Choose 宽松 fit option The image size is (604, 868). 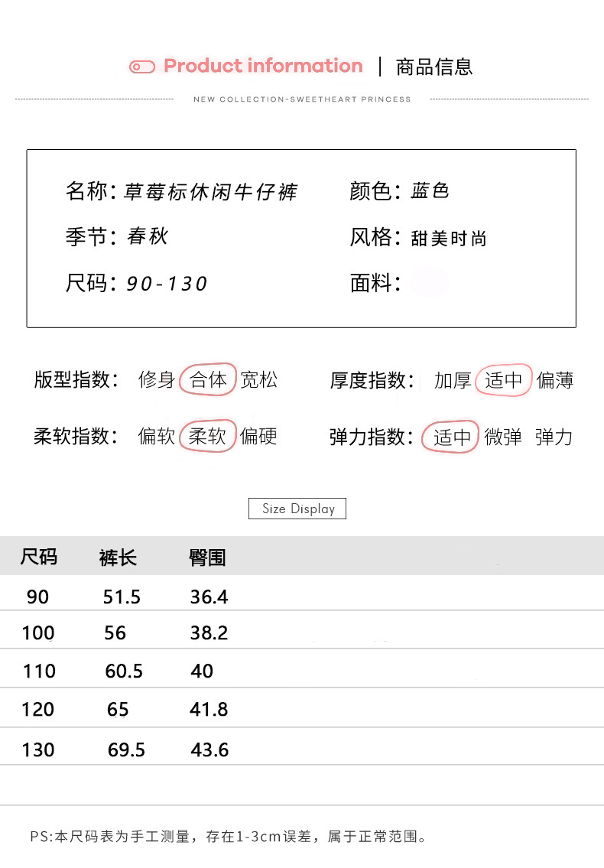[x=259, y=379]
